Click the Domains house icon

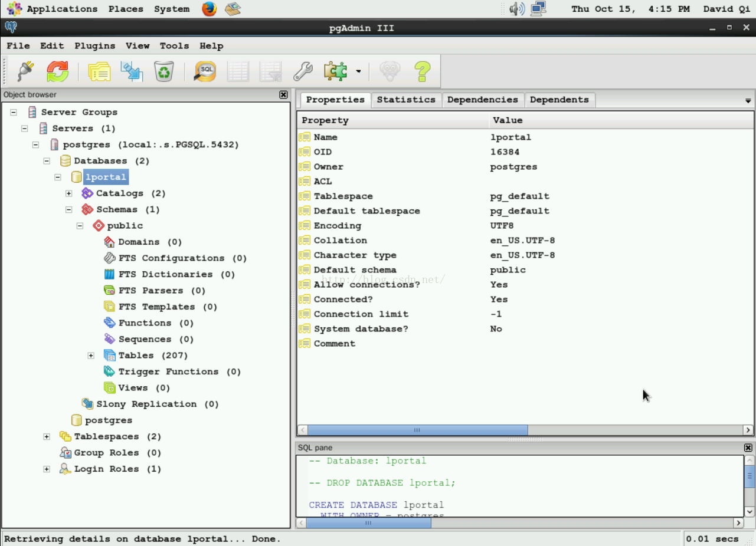point(109,242)
